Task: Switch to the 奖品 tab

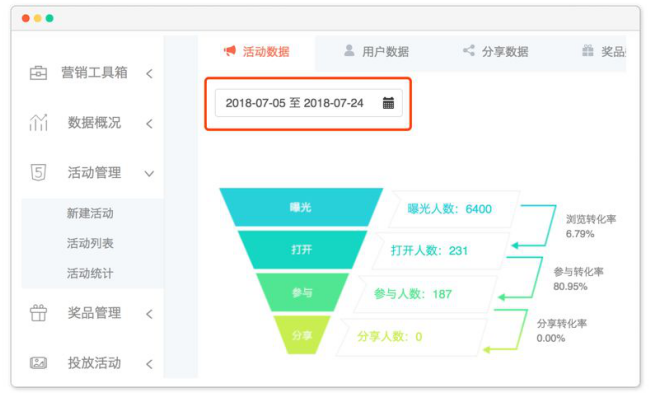Action: [x=604, y=52]
